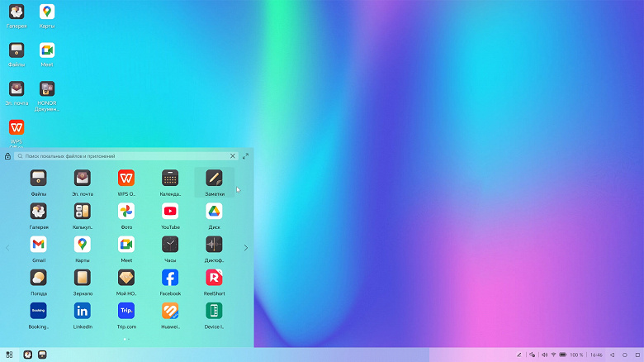Screen dimensions: 644x362
Task: Open the Календарь app
Action: (x=170, y=179)
